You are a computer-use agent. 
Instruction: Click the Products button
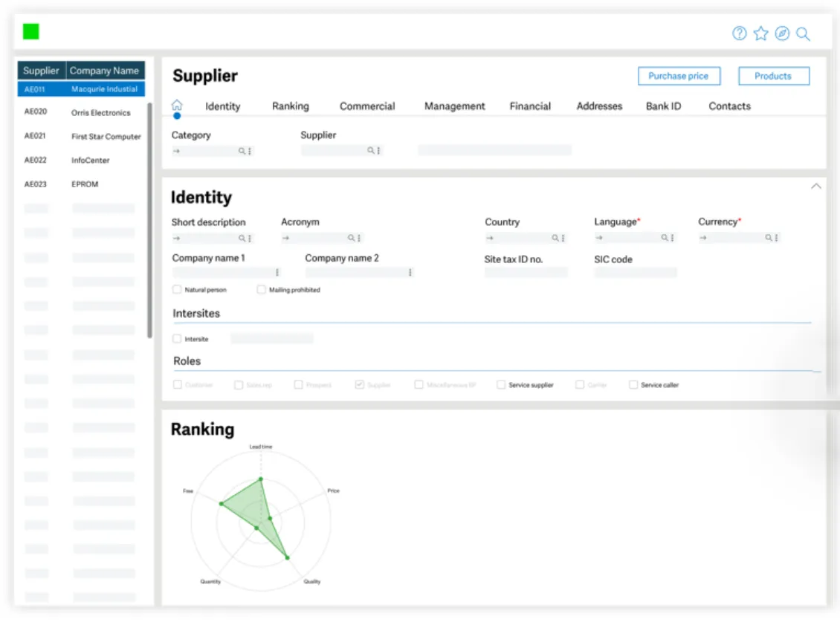click(774, 76)
